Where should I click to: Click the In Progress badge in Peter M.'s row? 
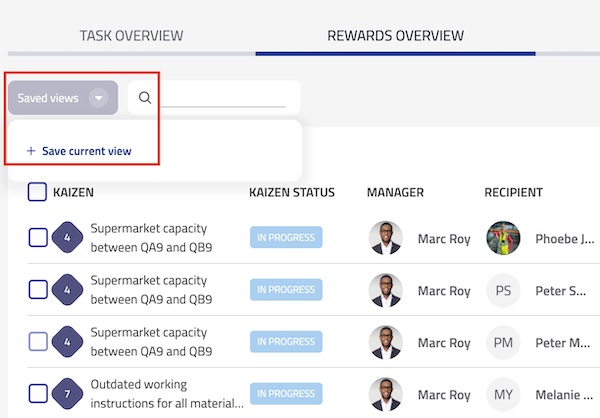[286, 343]
